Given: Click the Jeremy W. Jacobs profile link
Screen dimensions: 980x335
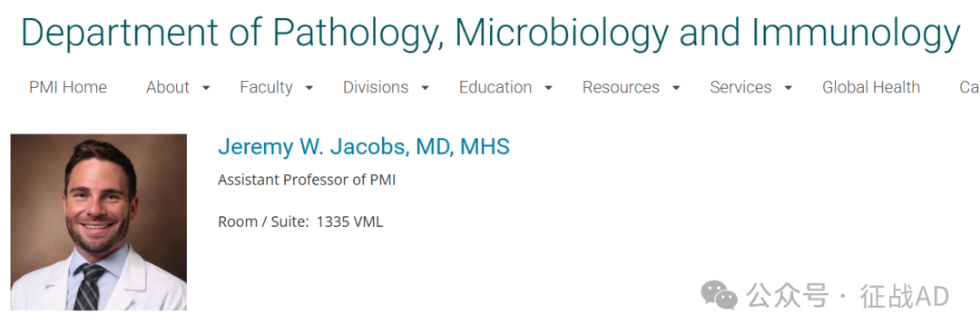Looking at the screenshot, I should pyautogui.click(x=364, y=147).
